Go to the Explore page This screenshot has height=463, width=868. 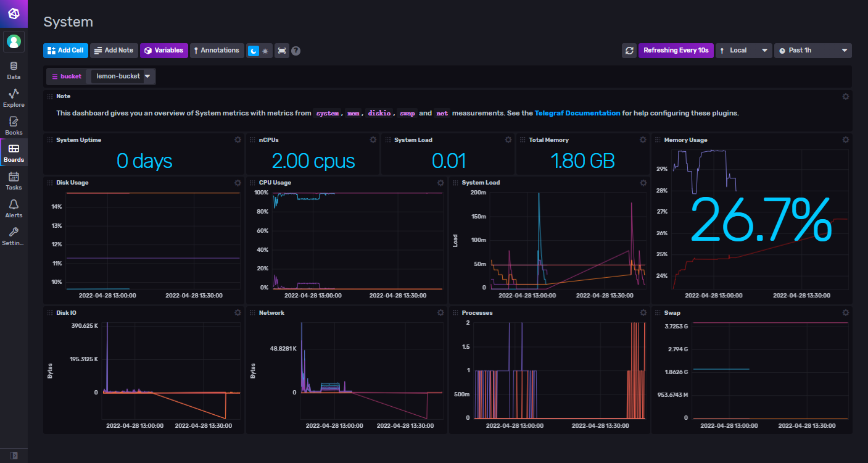click(14, 98)
